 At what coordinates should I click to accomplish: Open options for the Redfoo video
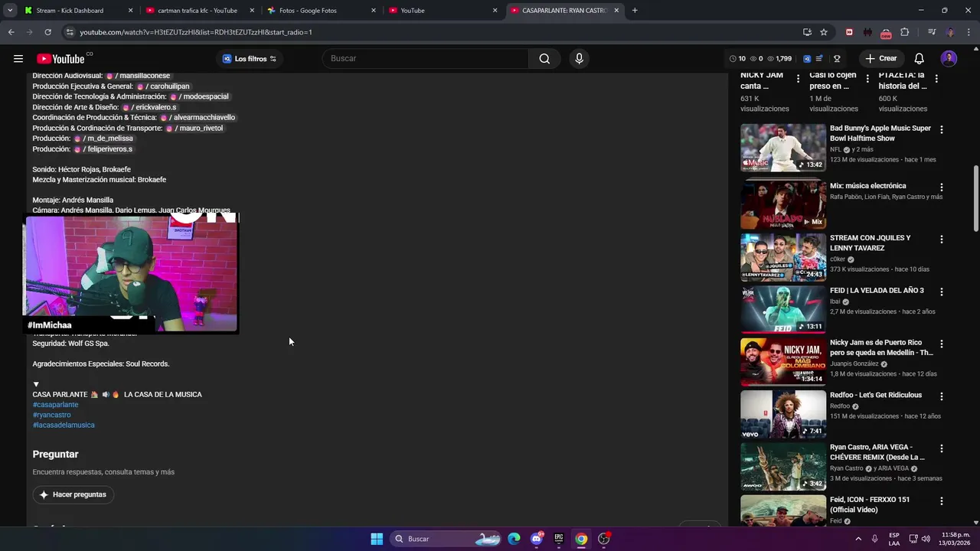(942, 396)
